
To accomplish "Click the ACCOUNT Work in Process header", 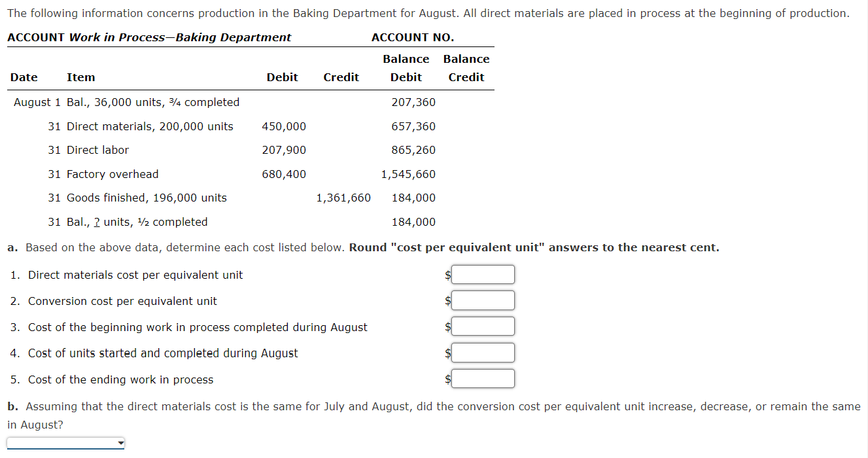I will [x=148, y=37].
